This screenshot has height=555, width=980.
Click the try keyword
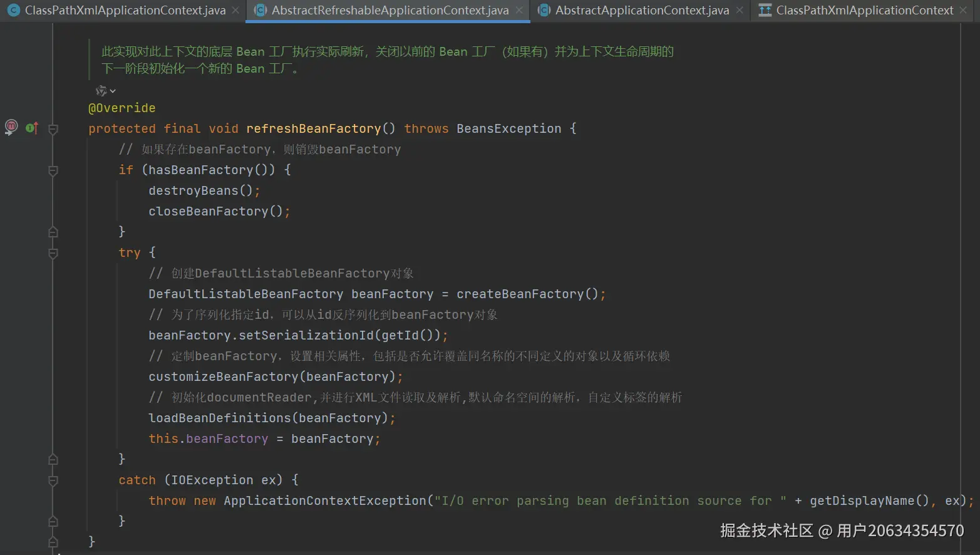coord(130,252)
